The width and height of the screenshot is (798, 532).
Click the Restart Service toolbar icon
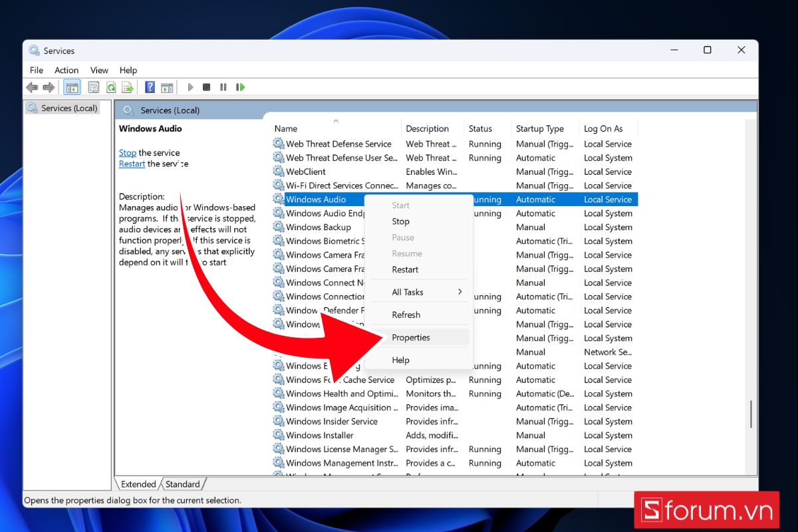point(241,87)
